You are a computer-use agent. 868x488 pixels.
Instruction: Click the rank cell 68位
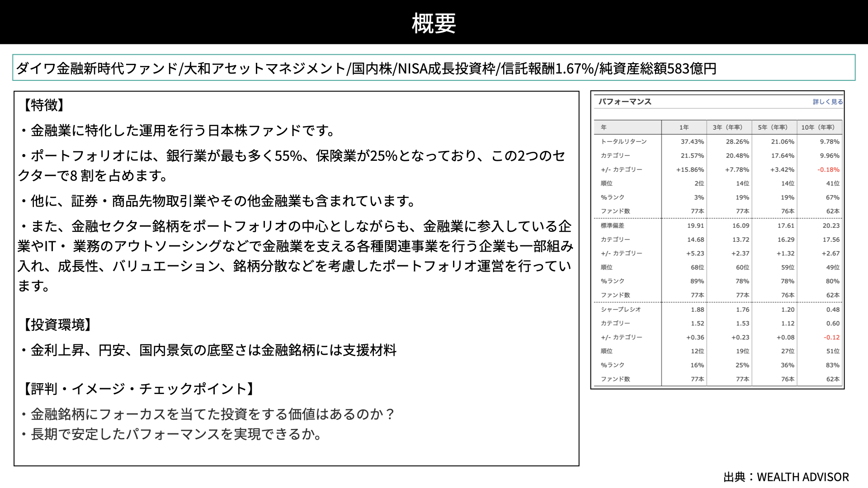pyautogui.click(x=697, y=267)
